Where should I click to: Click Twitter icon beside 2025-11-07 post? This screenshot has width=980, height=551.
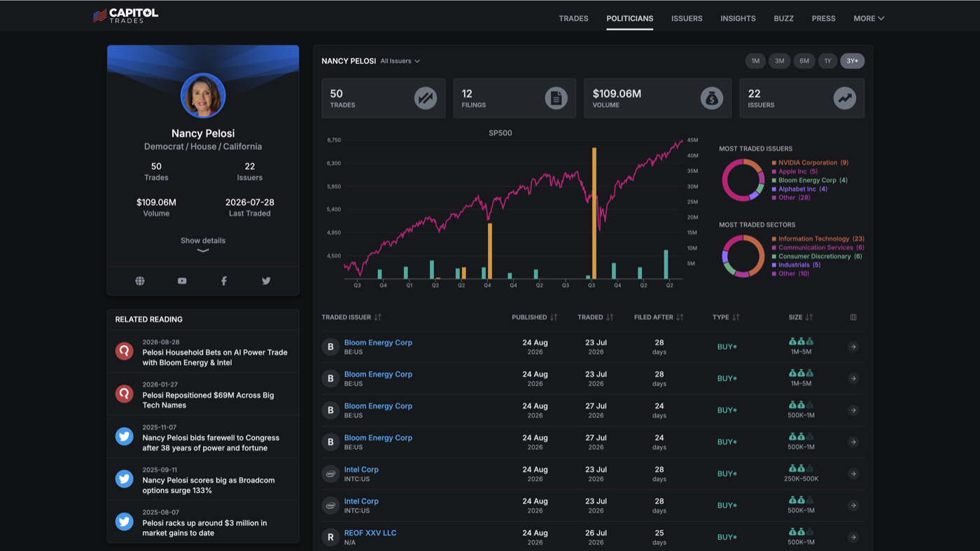125,437
